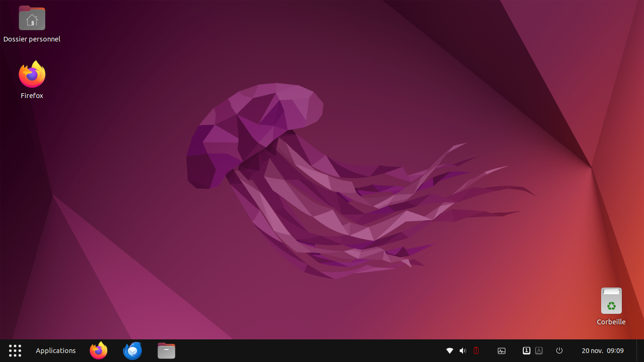Select the Corbeille label text

[611, 322]
